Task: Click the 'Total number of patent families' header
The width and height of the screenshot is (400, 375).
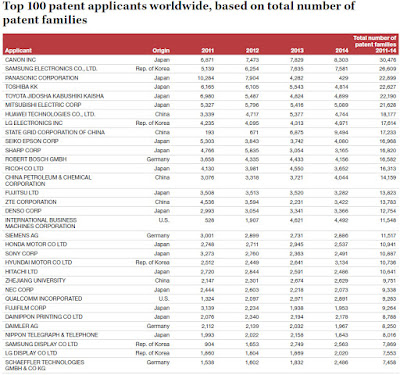Action: point(375,44)
